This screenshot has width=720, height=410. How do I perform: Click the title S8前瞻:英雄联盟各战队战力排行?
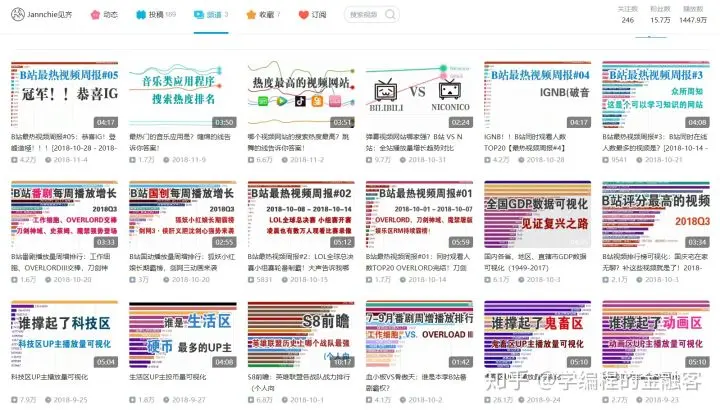coord(299,382)
